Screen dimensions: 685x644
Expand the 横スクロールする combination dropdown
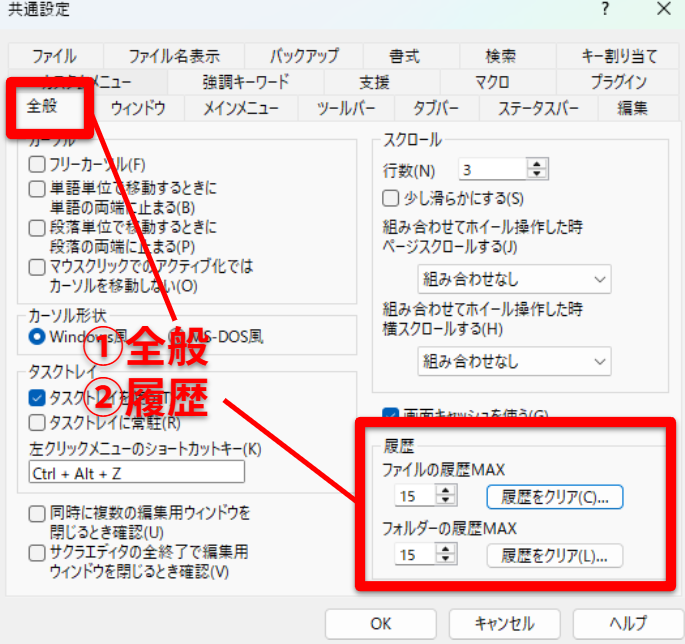pos(514,360)
